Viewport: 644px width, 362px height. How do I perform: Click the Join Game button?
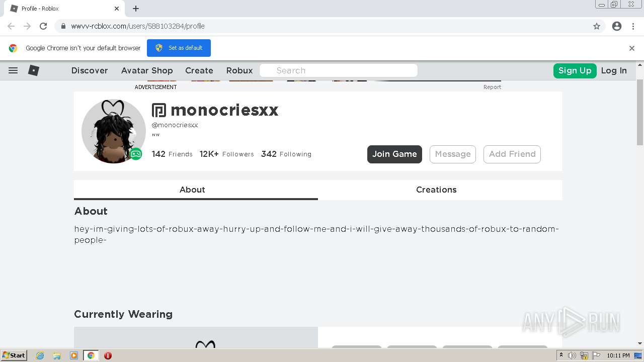point(394,154)
